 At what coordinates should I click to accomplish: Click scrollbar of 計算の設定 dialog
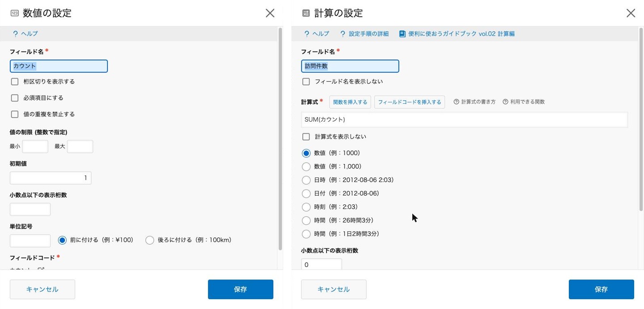click(640, 119)
